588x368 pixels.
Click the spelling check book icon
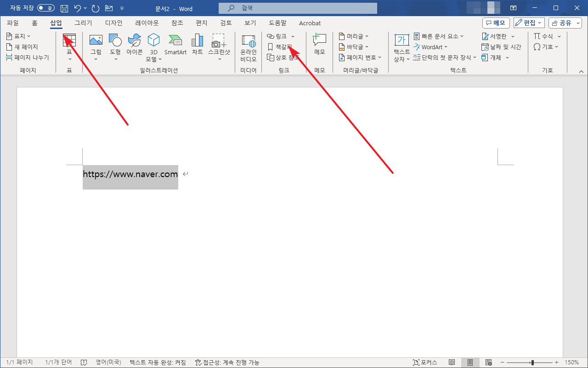point(84,362)
